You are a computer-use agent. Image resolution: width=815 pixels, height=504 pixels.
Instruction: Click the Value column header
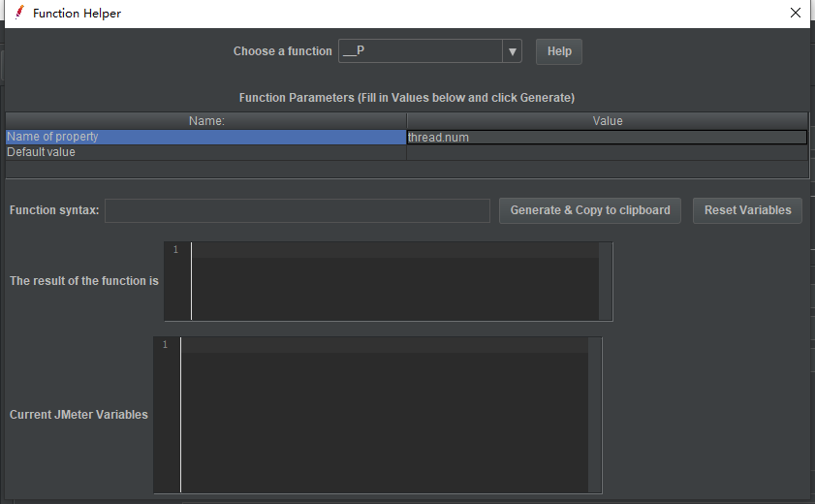[608, 120]
